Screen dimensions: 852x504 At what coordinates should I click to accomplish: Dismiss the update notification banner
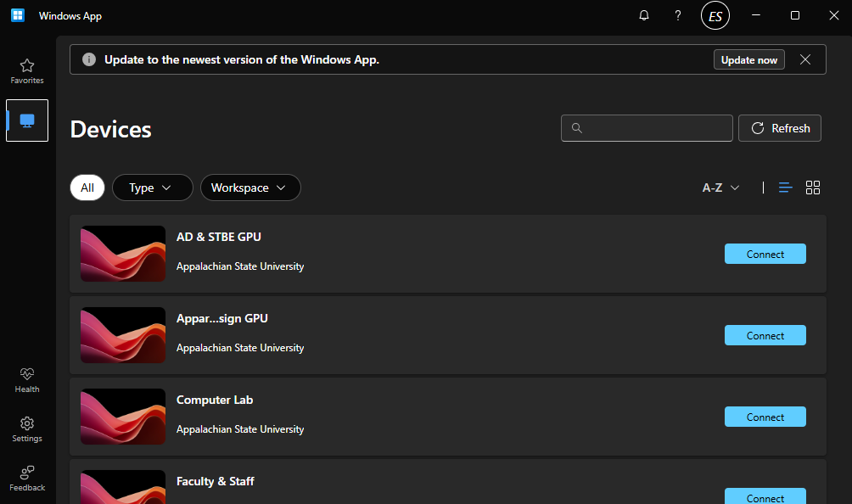[805, 59]
